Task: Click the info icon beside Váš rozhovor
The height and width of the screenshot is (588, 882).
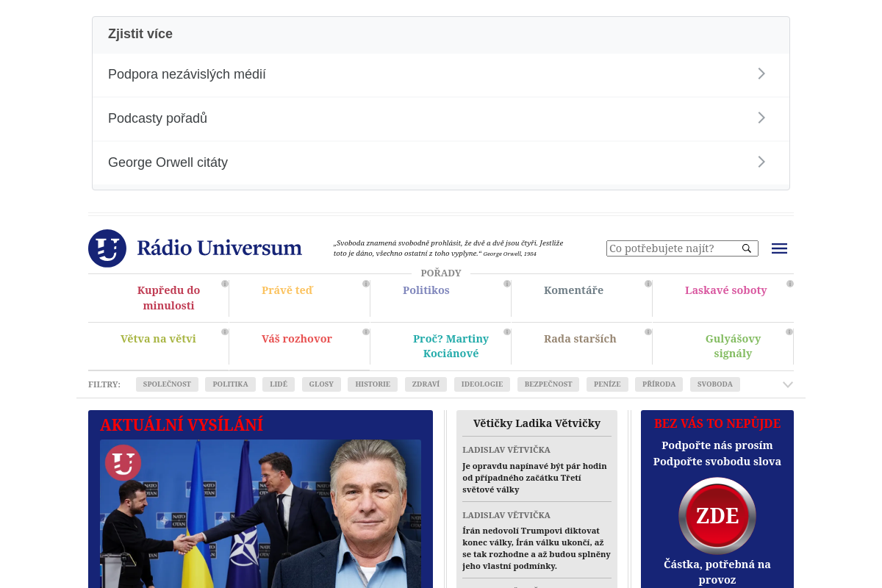Action: tap(365, 331)
